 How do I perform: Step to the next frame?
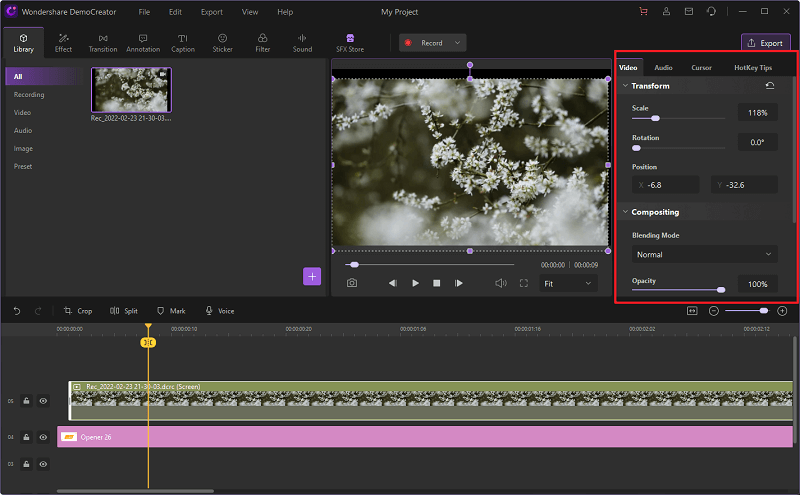[x=459, y=283]
